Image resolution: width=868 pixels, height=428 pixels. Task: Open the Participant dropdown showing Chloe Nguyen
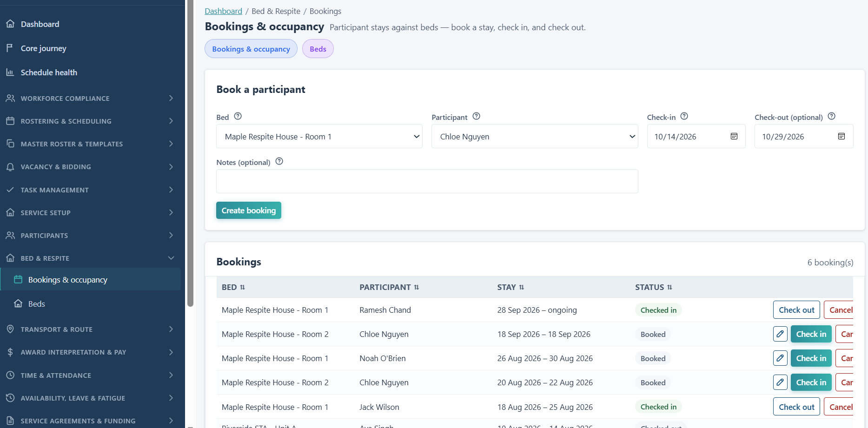point(535,136)
